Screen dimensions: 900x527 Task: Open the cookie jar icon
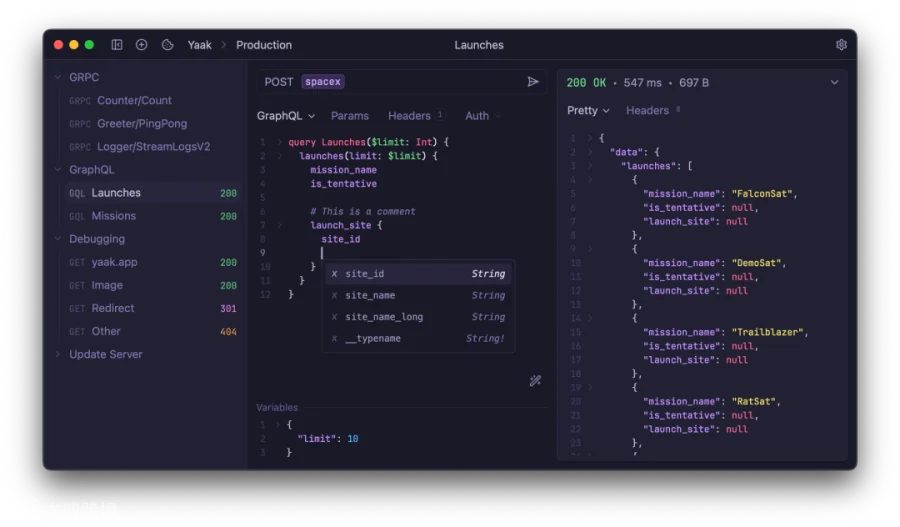[167, 45]
